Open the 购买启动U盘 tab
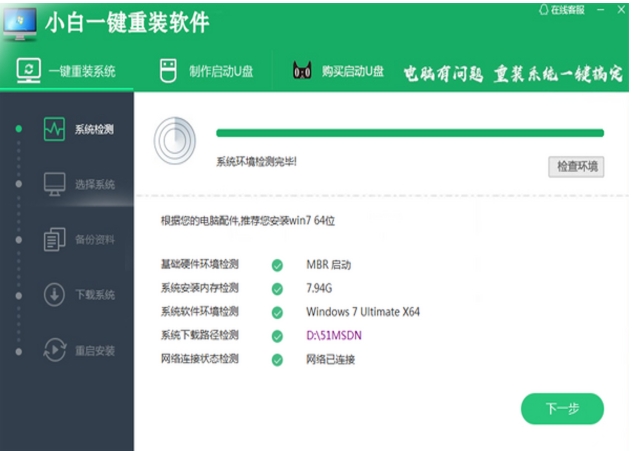 (x=338, y=71)
